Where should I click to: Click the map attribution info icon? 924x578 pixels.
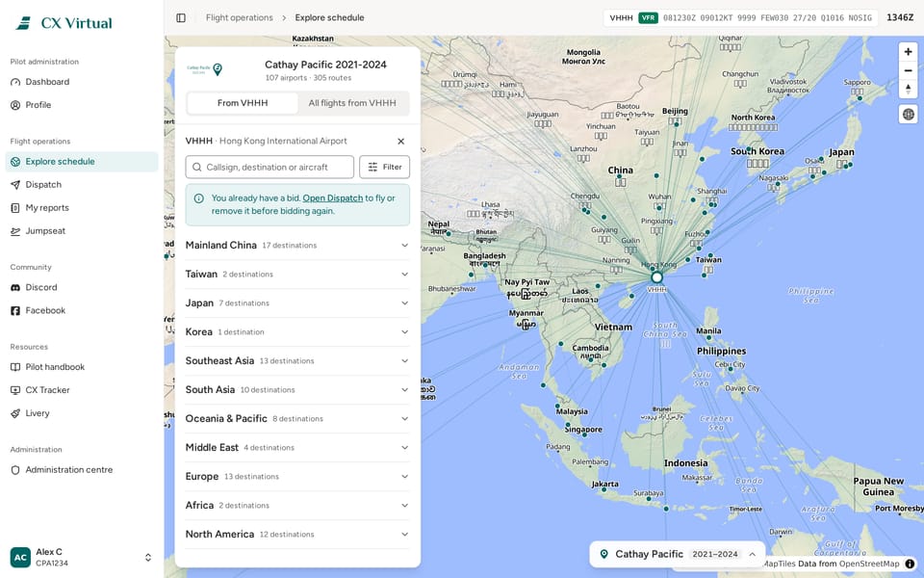coord(910,564)
